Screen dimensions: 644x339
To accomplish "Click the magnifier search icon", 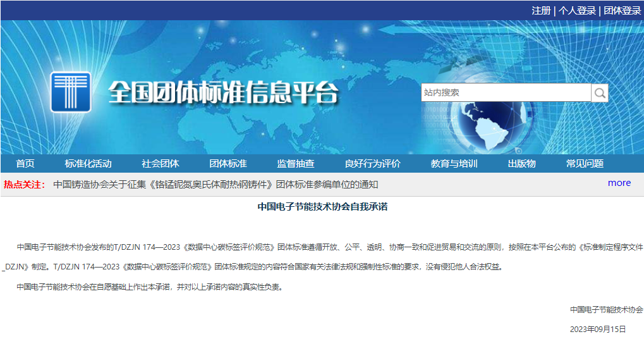I will (600, 93).
